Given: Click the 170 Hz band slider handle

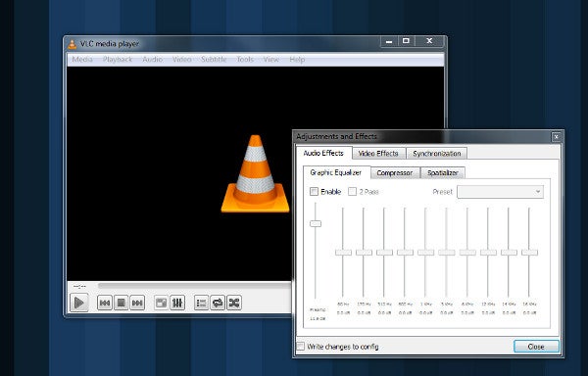Looking at the screenshot, I should (x=364, y=253).
